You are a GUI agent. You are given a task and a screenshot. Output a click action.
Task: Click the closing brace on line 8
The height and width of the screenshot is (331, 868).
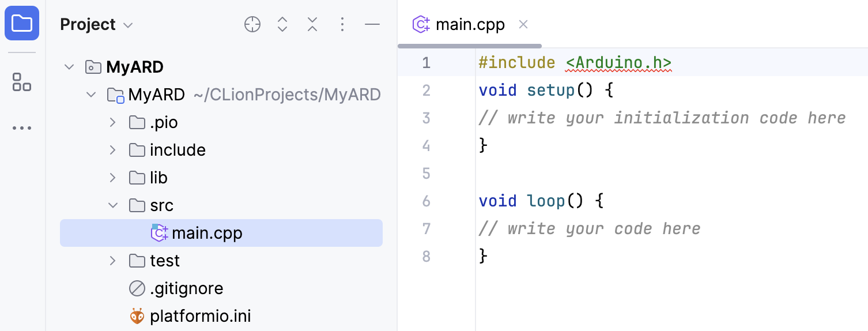pyautogui.click(x=483, y=256)
